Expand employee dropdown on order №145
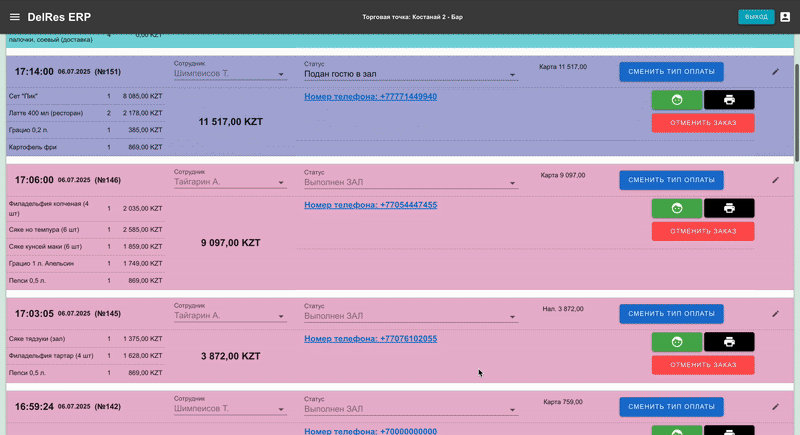This screenshot has height=435, width=800. (x=229, y=316)
